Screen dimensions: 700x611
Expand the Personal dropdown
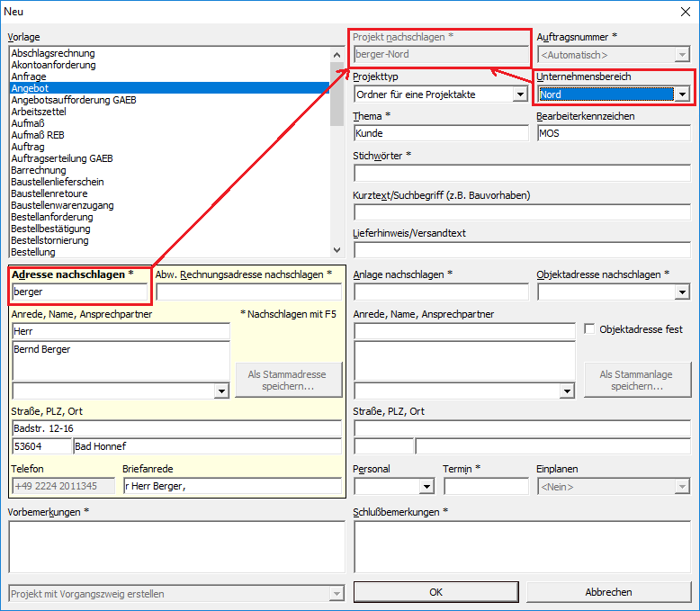(x=426, y=487)
